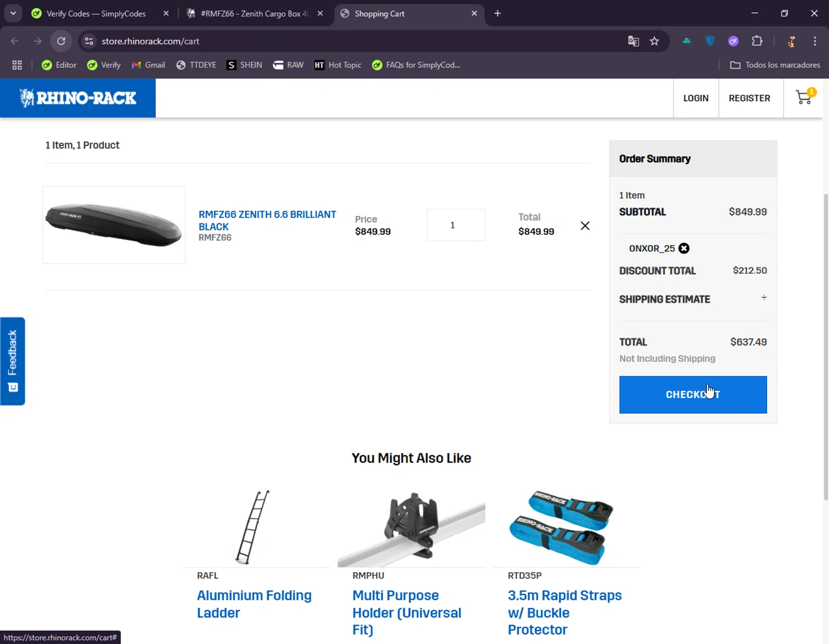Open the LOGIN link
Screen dimensions: 829x644
point(696,98)
